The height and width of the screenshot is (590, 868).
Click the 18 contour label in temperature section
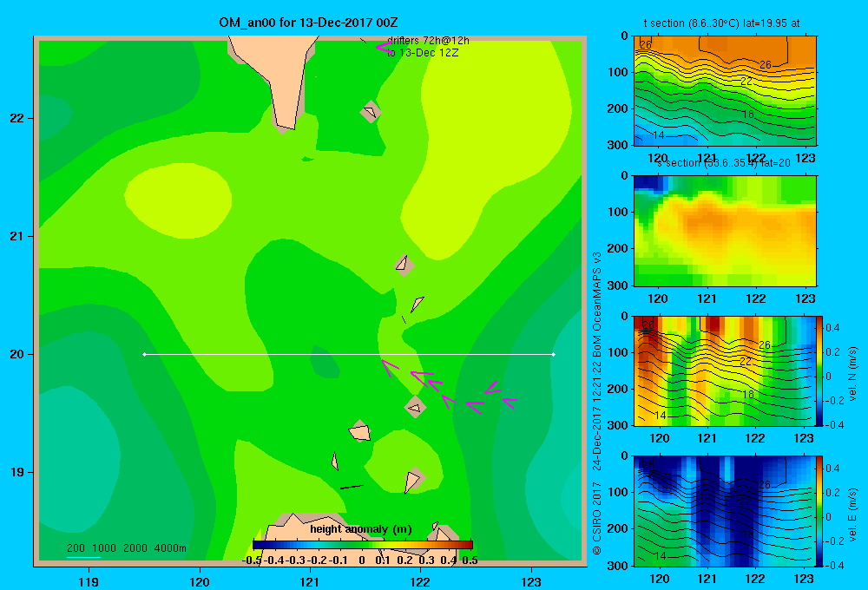748,115
